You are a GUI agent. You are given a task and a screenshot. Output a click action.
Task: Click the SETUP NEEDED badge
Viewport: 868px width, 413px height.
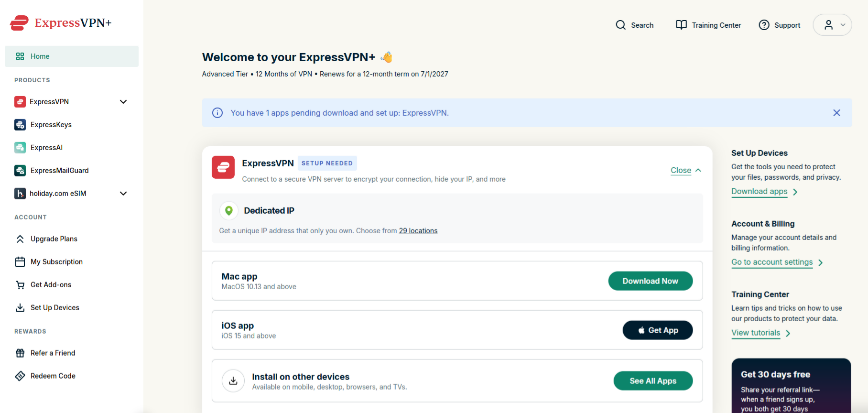pyautogui.click(x=327, y=163)
